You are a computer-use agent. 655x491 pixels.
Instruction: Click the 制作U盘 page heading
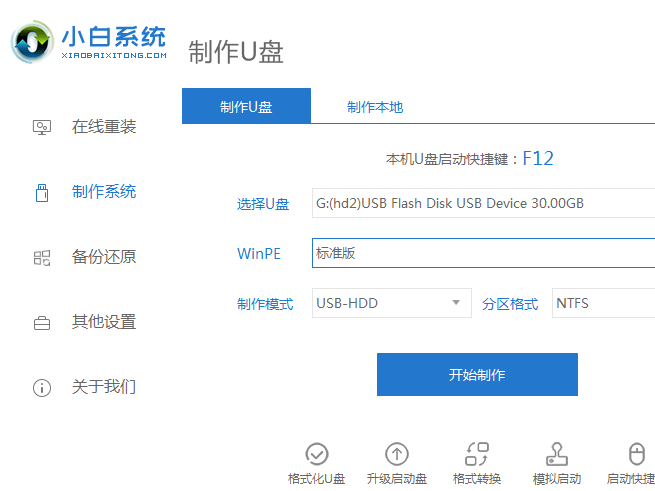point(236,52)
